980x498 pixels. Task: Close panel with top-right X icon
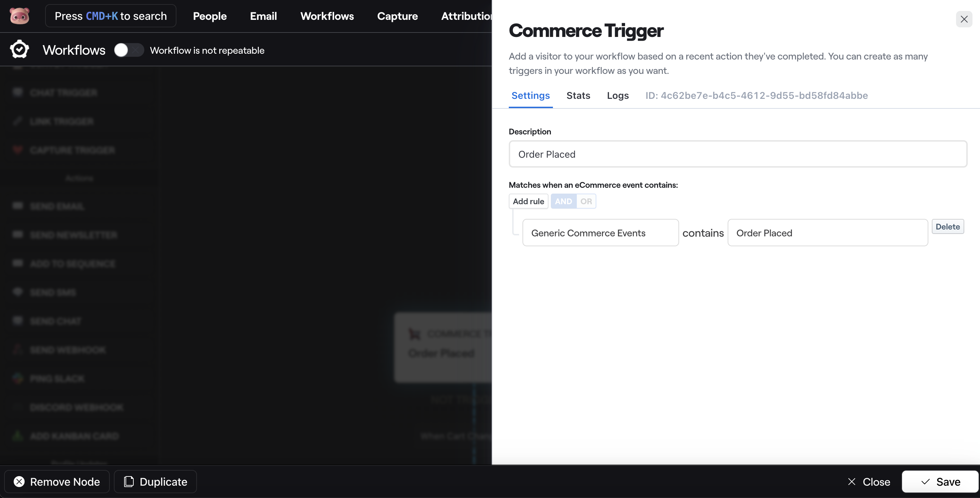pyautogui.click(x=964, y=19)
